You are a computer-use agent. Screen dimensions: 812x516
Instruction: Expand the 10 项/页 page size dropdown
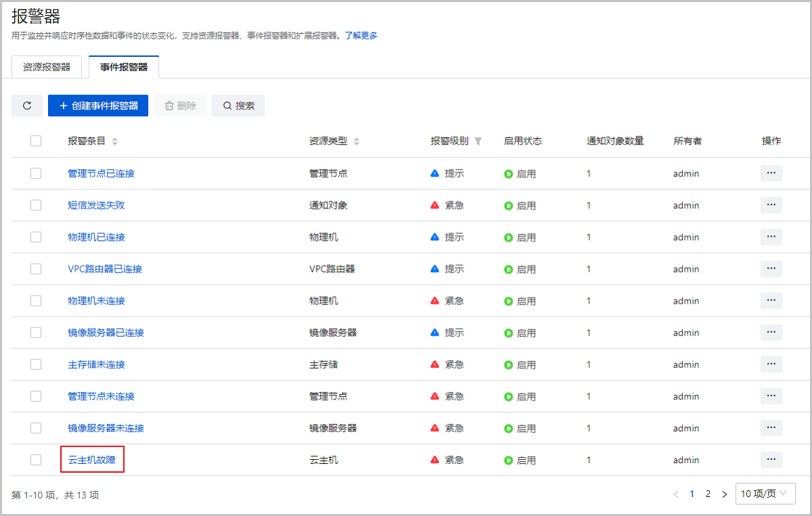point(765,494)
